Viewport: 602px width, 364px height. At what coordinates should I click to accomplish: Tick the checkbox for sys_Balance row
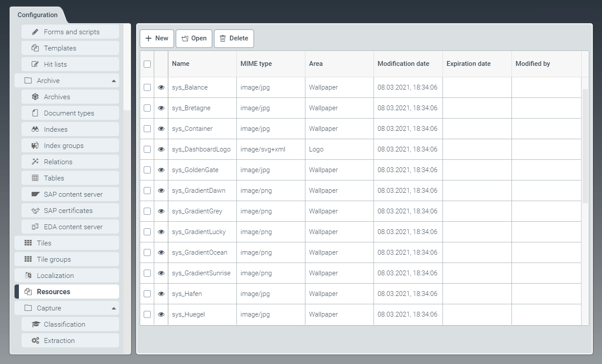tap(147, 87)
